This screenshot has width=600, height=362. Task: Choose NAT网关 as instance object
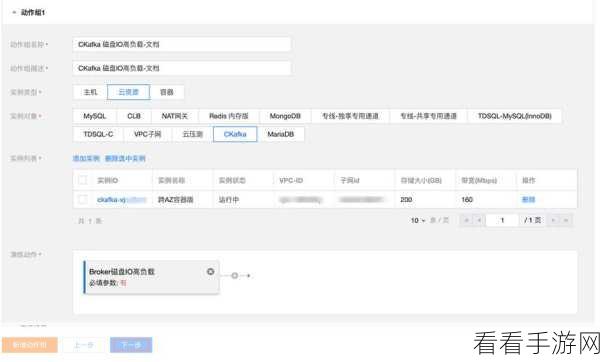174,116
